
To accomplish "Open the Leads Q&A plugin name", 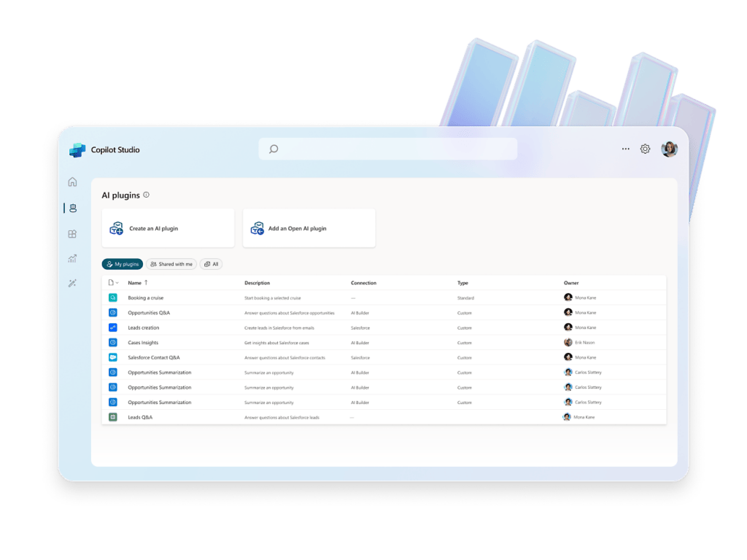I will coord(140,417).
